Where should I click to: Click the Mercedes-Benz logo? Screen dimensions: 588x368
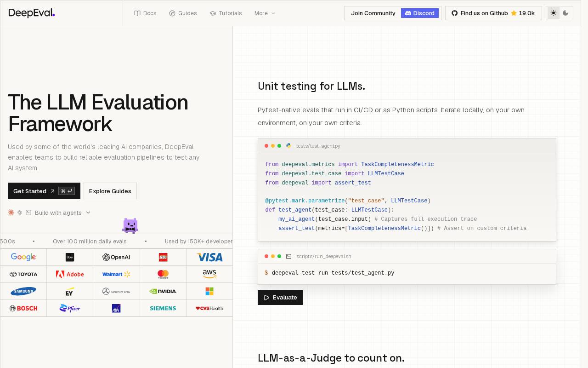coord(116,291)
